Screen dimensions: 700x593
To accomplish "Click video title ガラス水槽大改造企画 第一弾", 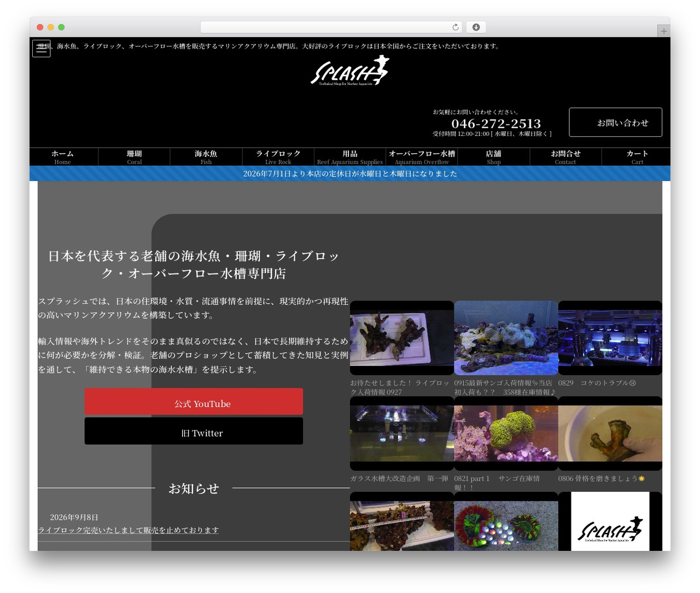I will (399, 478).
